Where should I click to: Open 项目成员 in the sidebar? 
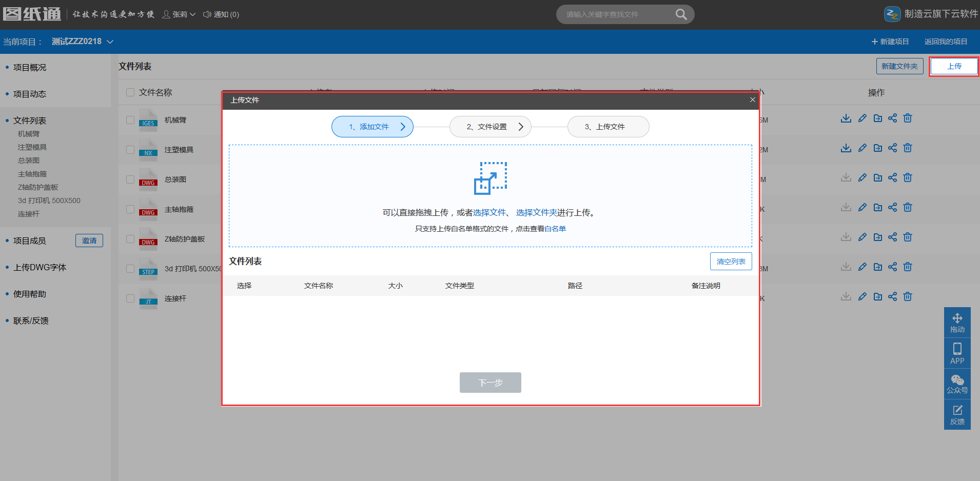[x=30, y=241]
